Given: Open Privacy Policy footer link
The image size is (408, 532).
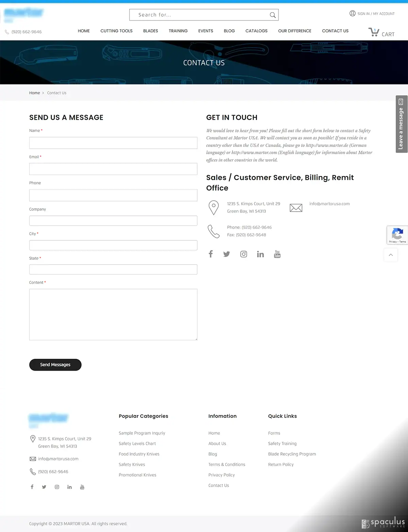Looking at the screenshot, I should 222,475.
